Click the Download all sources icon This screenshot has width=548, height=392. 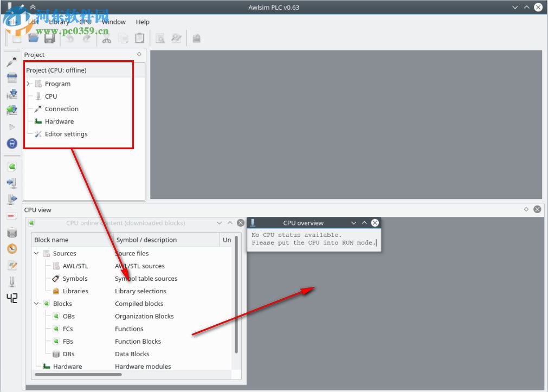12,94
